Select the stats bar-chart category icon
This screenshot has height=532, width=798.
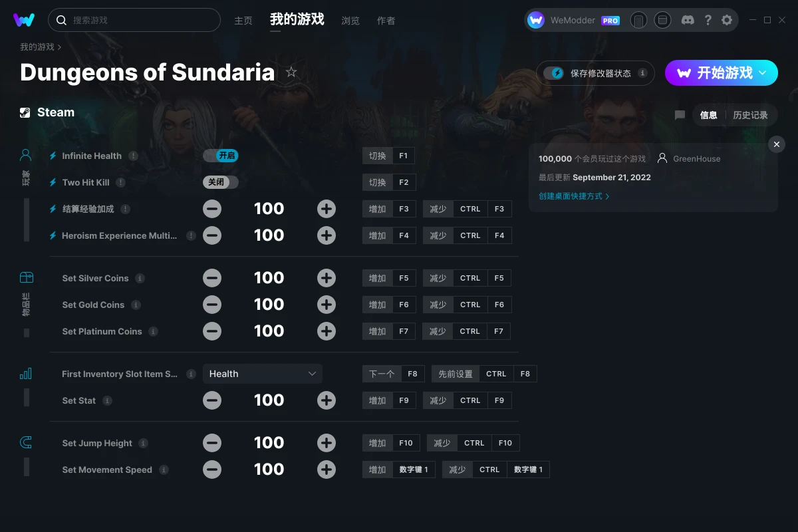(25, 374)
